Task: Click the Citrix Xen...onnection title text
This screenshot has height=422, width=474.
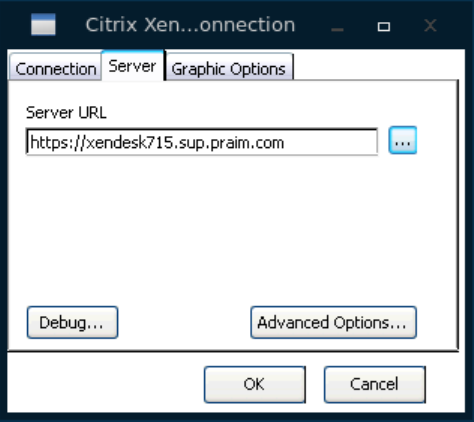Action: [x=190, y=25]
